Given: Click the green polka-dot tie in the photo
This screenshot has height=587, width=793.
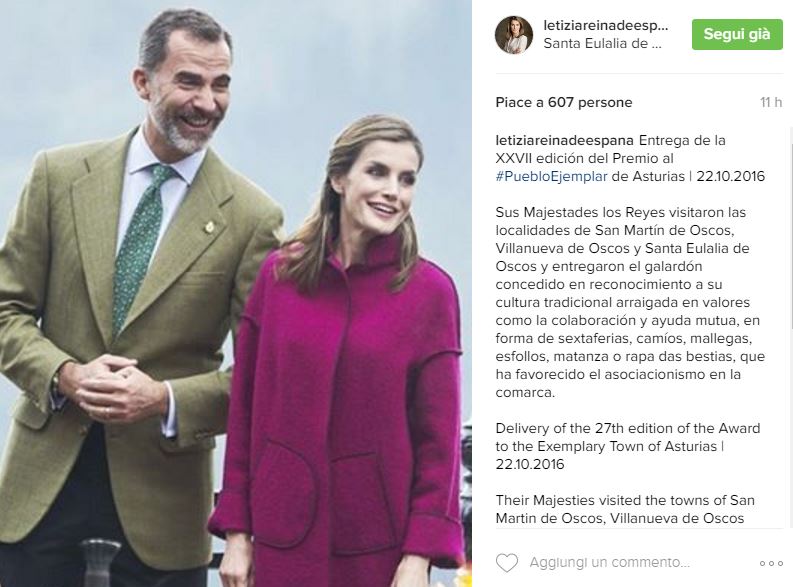Looking at the screenshot, I should click(x=139, y=248).
